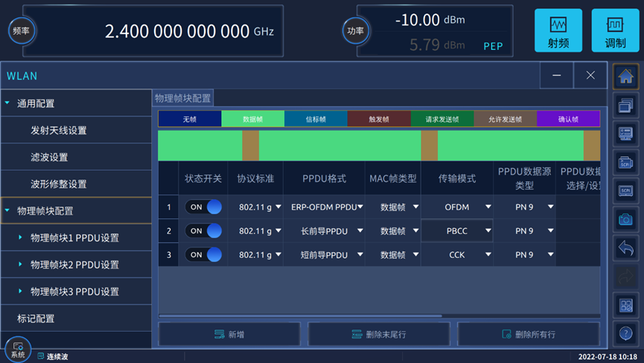
Task: Close the WLAN panel
Action: tap(590, 75)
